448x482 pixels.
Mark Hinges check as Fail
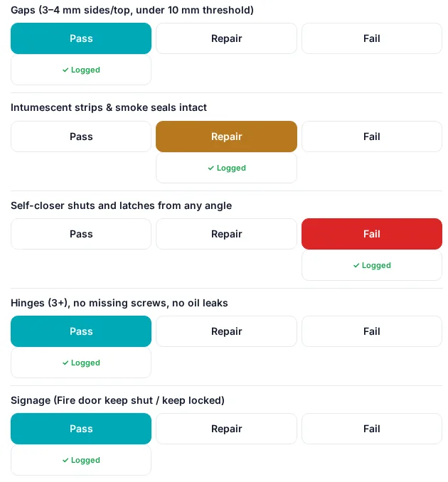point(372,331)
